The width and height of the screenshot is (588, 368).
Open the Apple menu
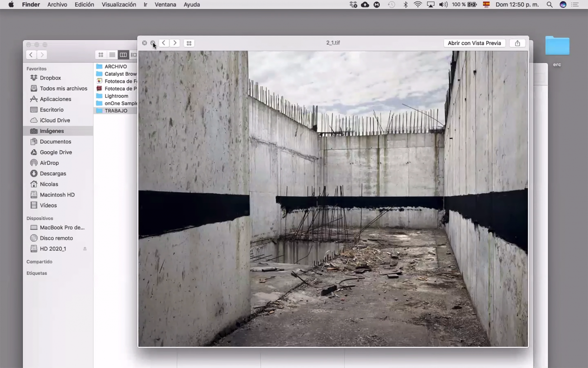(x=11, y=5)
